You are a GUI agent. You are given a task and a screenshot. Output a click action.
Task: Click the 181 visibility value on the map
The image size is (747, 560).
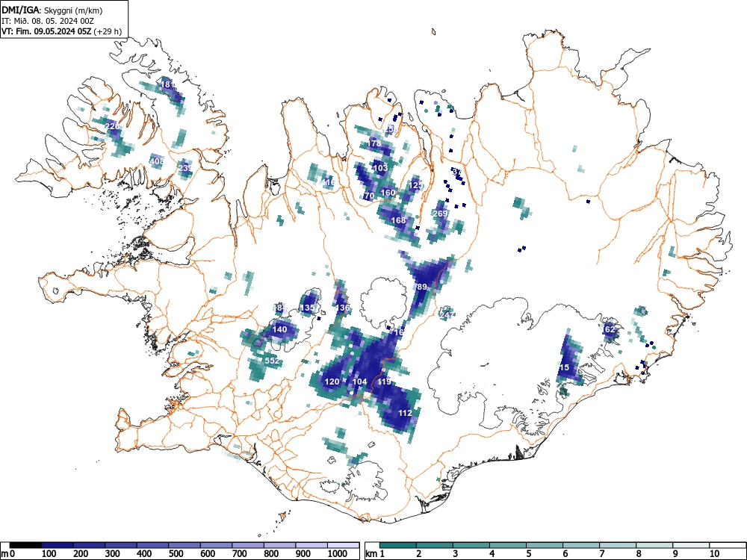[168, 84]
